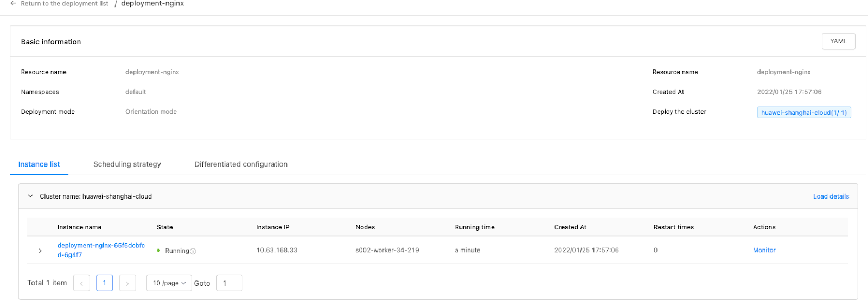Click the Load details link

(x=831, y=196)
